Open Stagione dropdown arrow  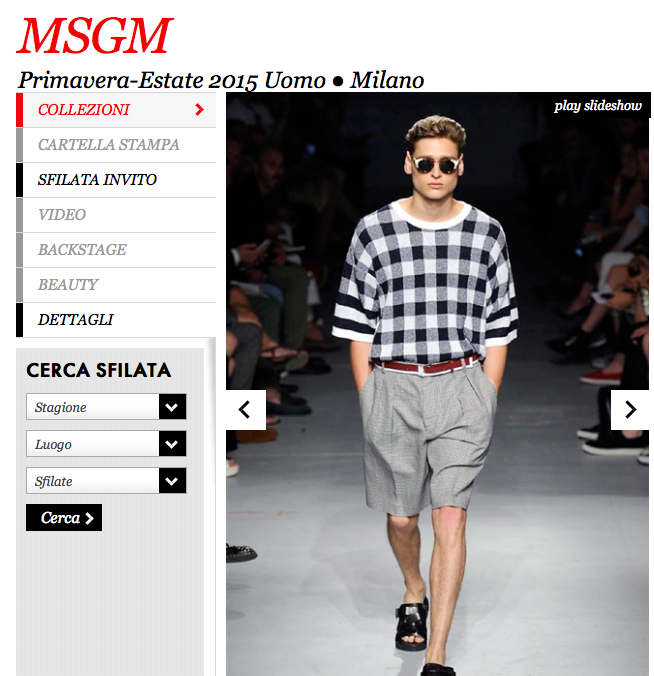(x=172, y=407)
